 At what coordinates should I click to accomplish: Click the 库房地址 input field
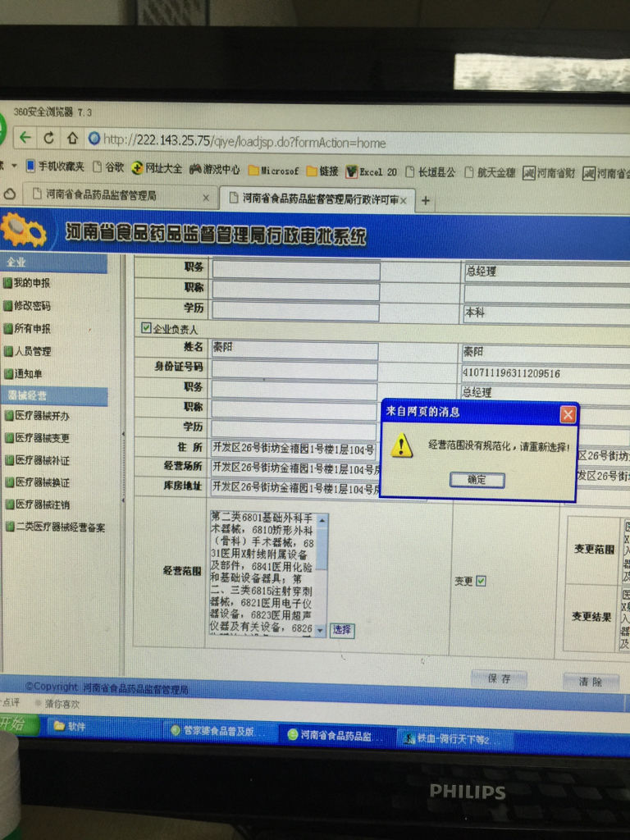(x=294, y=487)
